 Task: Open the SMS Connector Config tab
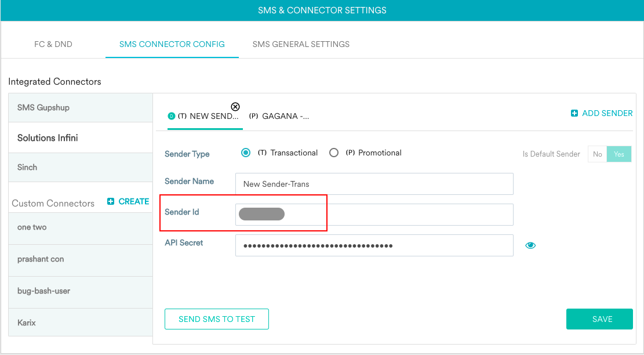point(172,44)
